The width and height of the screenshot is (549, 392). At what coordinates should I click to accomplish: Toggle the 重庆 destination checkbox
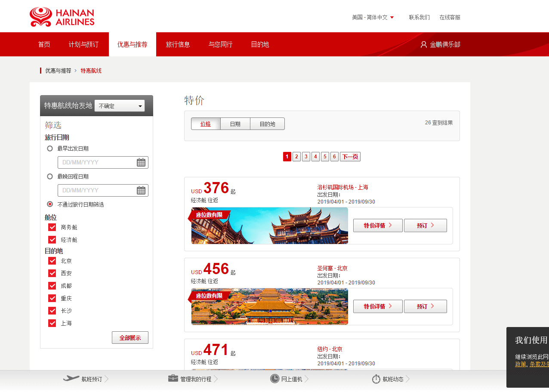point(52,298)
